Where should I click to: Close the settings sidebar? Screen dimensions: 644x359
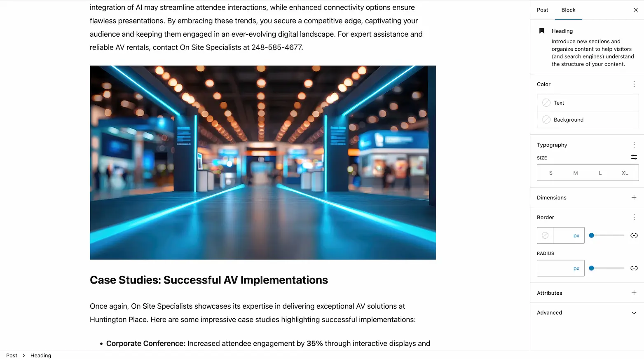pyautogui.click(x=636, y=9)
